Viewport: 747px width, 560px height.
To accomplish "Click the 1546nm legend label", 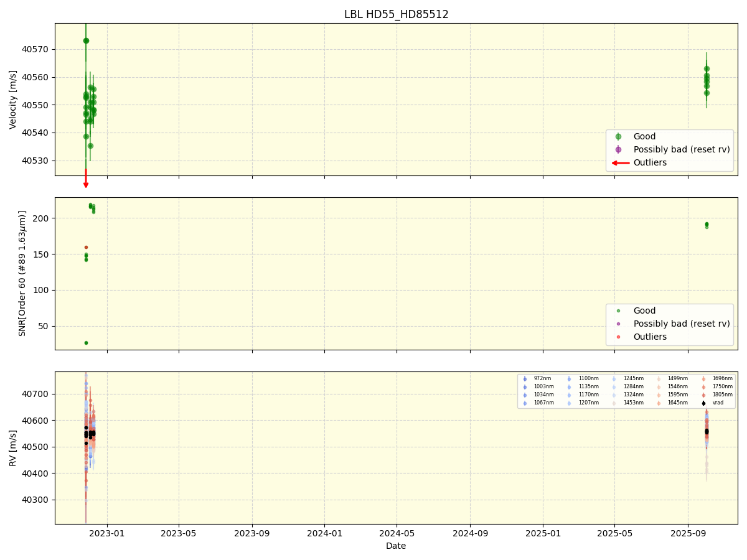I will pos(678,386).
